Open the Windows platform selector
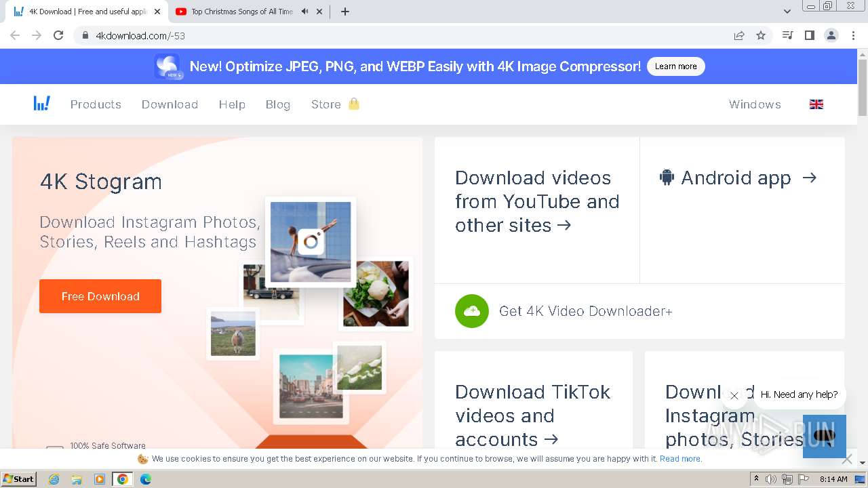The height and width of the screenshot is (488, 868). point(755,104)
